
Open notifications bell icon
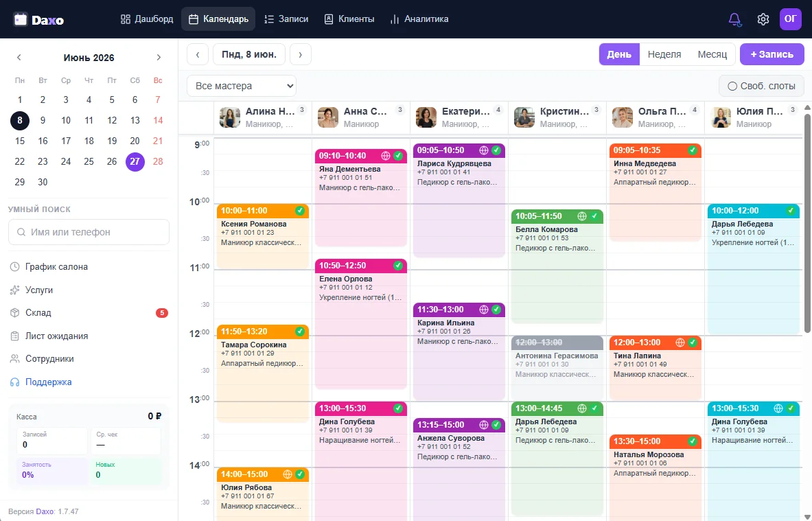[735, 19]
